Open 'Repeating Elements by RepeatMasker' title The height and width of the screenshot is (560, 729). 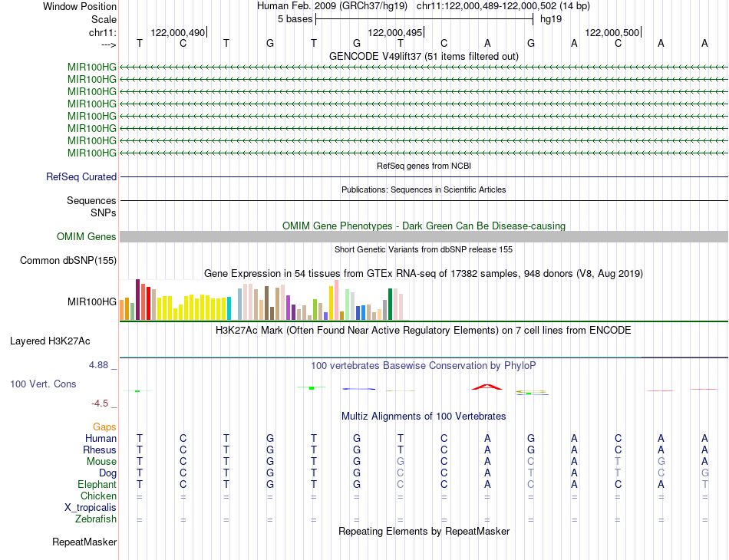(x=424, y=531)
